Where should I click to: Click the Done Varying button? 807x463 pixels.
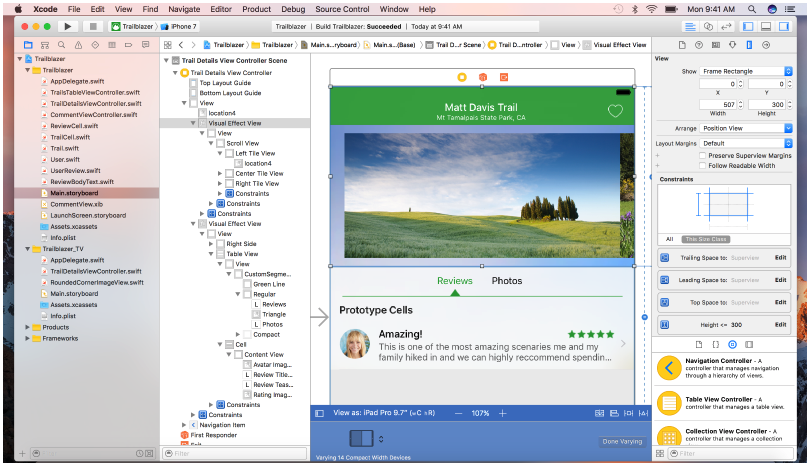622,441
